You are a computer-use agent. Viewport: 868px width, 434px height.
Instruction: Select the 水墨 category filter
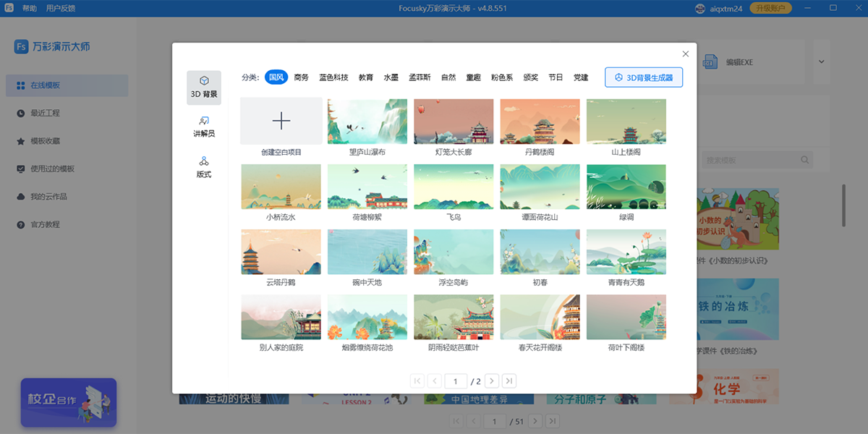point(391,77)
